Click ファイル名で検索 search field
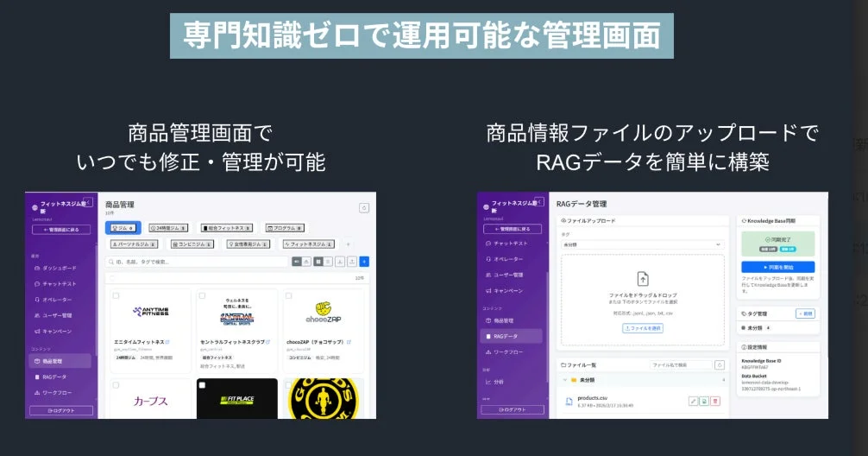Screen dimensions: 868x456 681,365
